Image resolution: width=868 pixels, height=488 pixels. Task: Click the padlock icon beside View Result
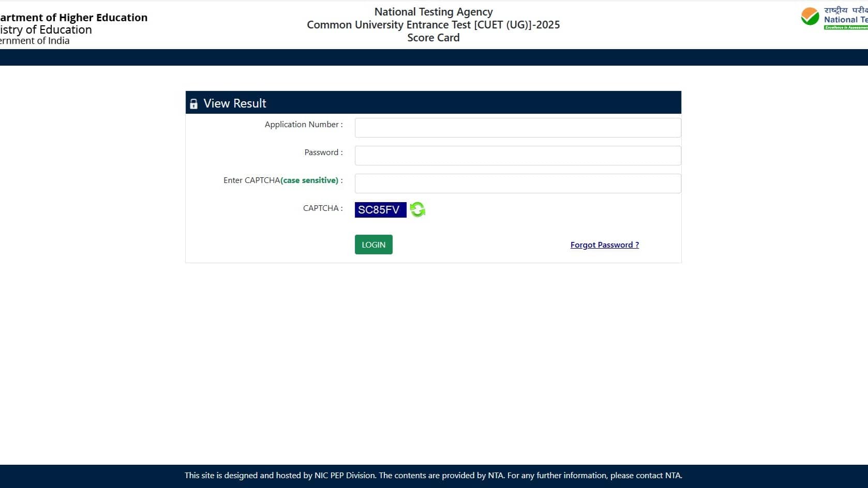pos(193,104)
